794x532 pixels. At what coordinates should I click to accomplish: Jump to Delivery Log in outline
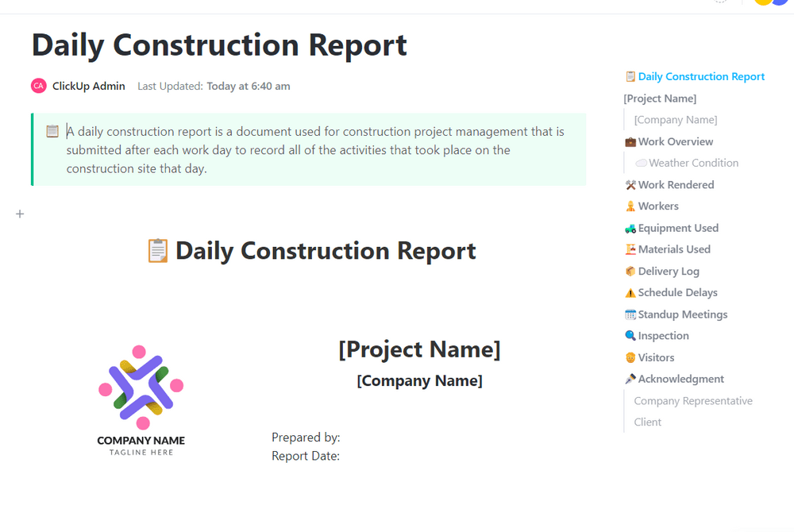tap(669, 271)
